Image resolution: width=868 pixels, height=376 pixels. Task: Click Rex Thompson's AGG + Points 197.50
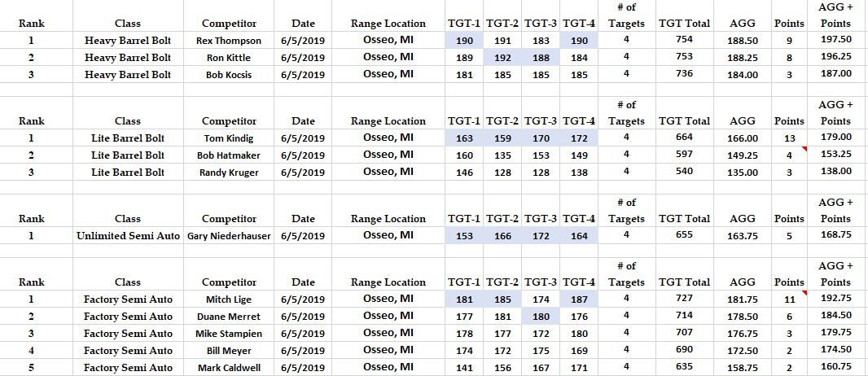pyautogui.click(x=835, y=40)
